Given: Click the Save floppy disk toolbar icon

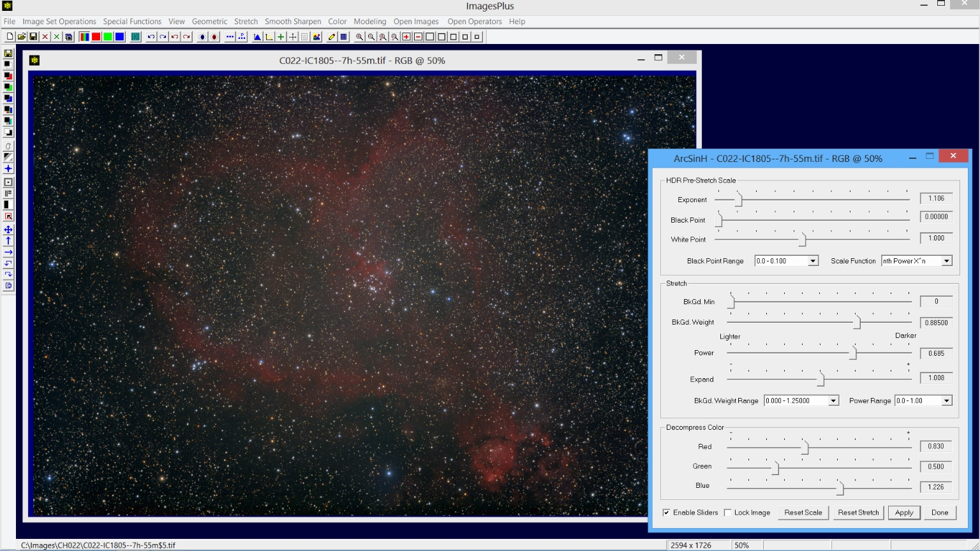Looking at the screenshot, I should coord(33,37).
